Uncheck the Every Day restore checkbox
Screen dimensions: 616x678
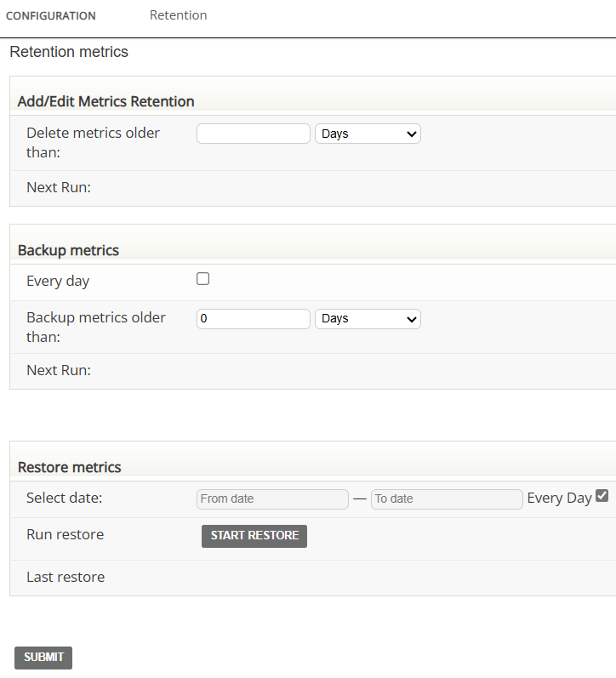point(602,496)
